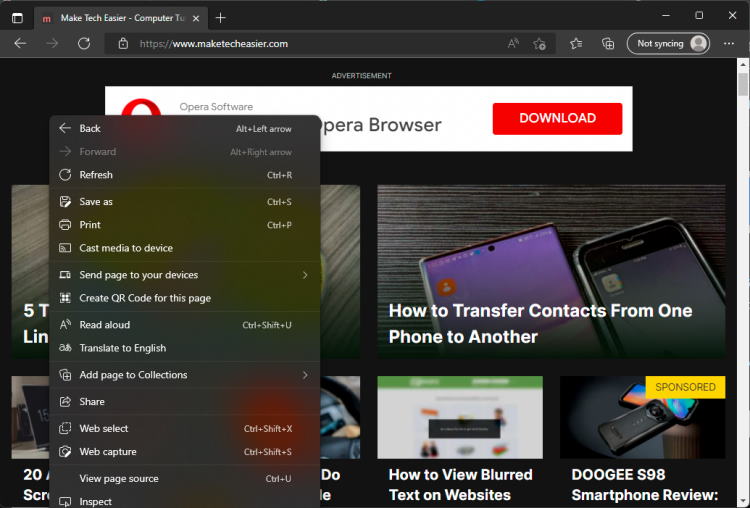The width and height of the screenshot is (750, 508).
Task: Click the red DOWNLOAD button
Action: 557,118
